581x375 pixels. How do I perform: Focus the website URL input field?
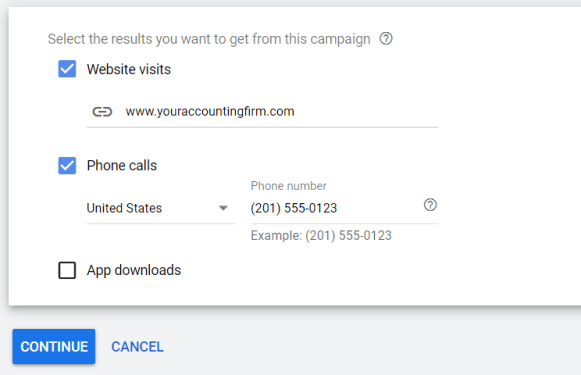point(262,112)
